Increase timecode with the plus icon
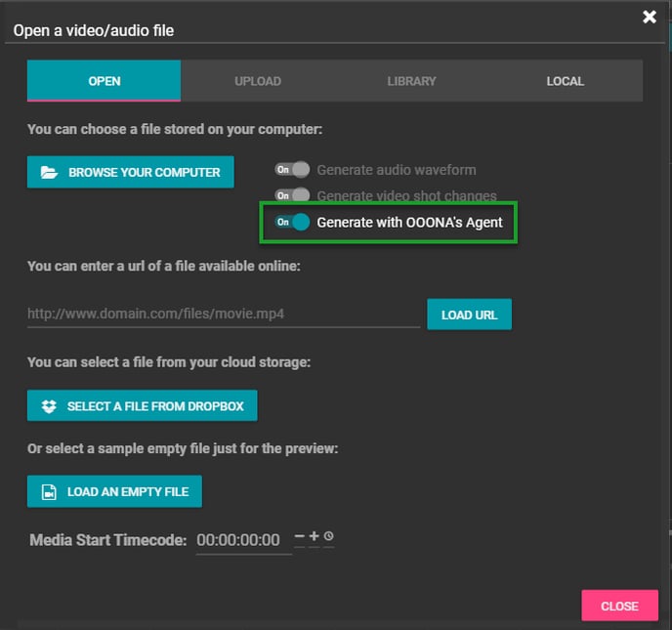Screen dimensions: 672x630 point(314,536)
